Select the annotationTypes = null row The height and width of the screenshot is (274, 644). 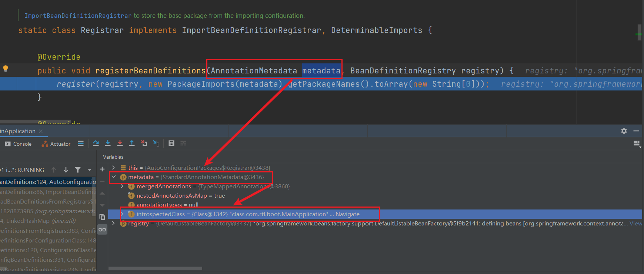(x=375, y=205)
